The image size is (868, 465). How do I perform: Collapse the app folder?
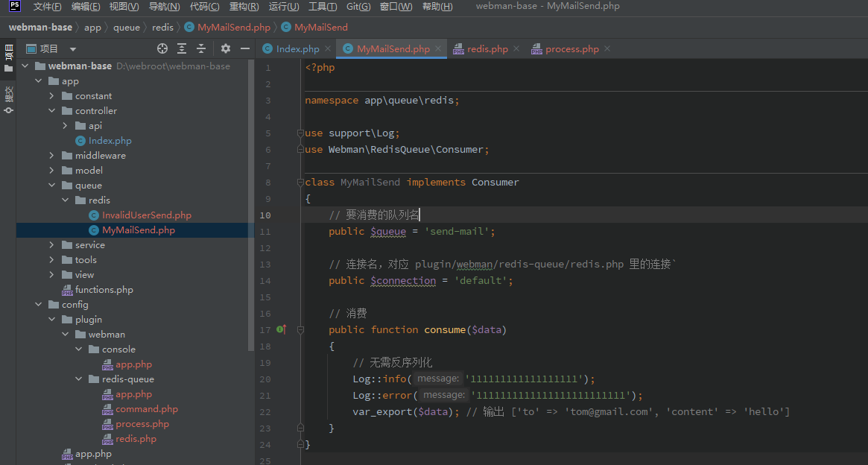click(38, 80)
